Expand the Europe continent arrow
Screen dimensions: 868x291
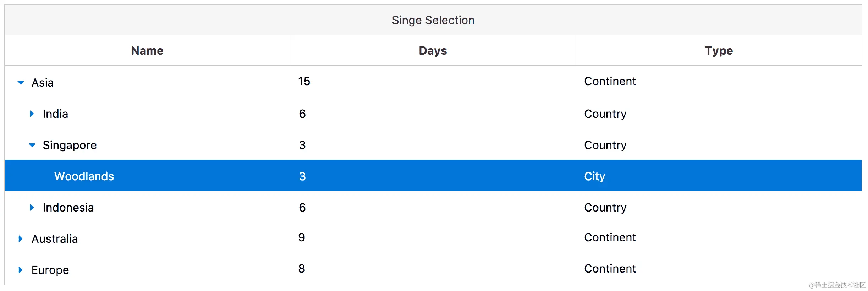[21, 270]
